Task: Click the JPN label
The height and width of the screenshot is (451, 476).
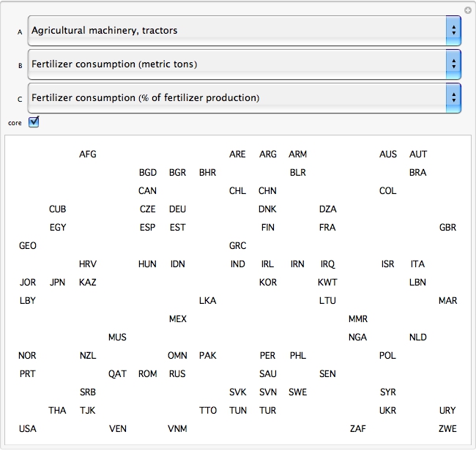Action: click(x=57, y=283)
